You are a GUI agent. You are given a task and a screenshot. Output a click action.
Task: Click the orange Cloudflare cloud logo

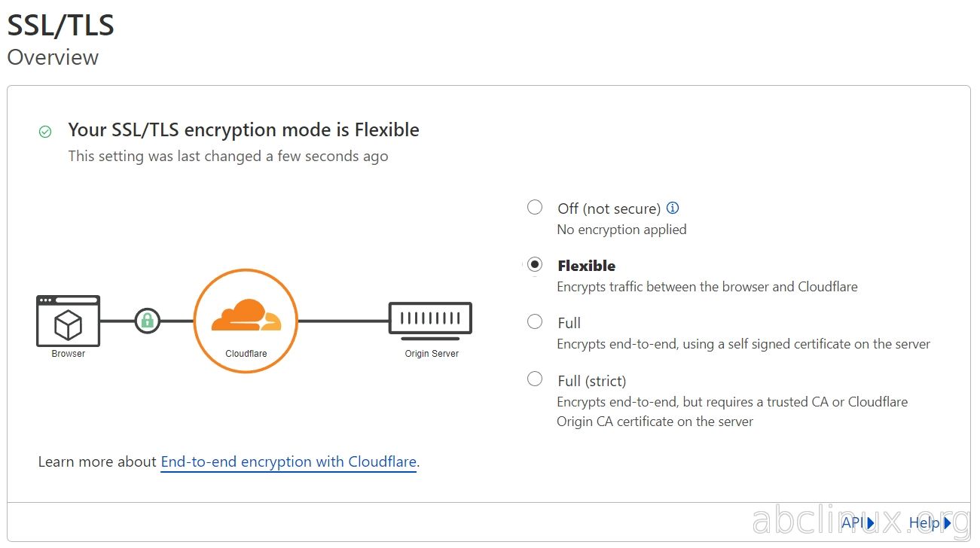(x=246, y=315)
